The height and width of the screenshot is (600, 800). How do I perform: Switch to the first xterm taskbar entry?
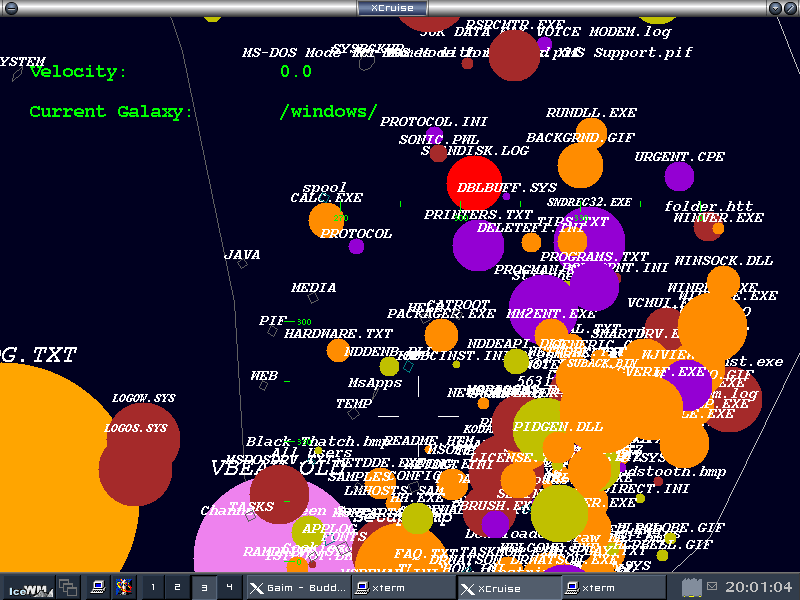(x=401, y=587)
